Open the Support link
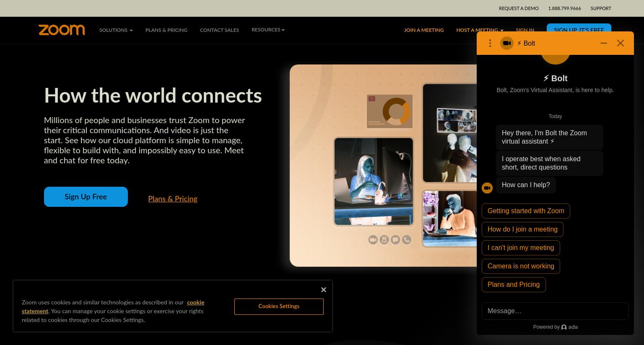The height and width of the screenshot is (345, 644). (601, 8)
